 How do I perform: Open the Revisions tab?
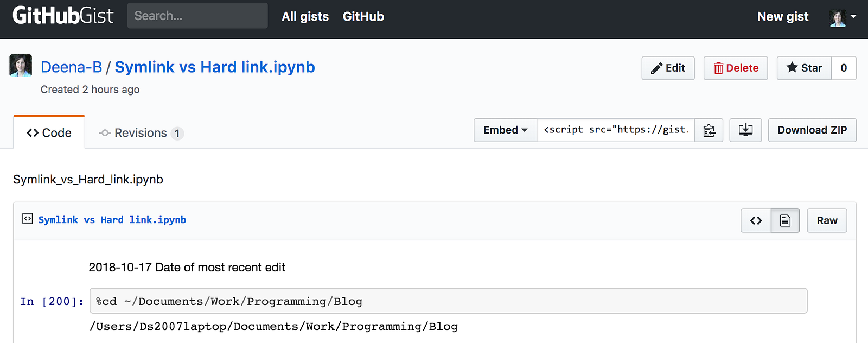141,133
